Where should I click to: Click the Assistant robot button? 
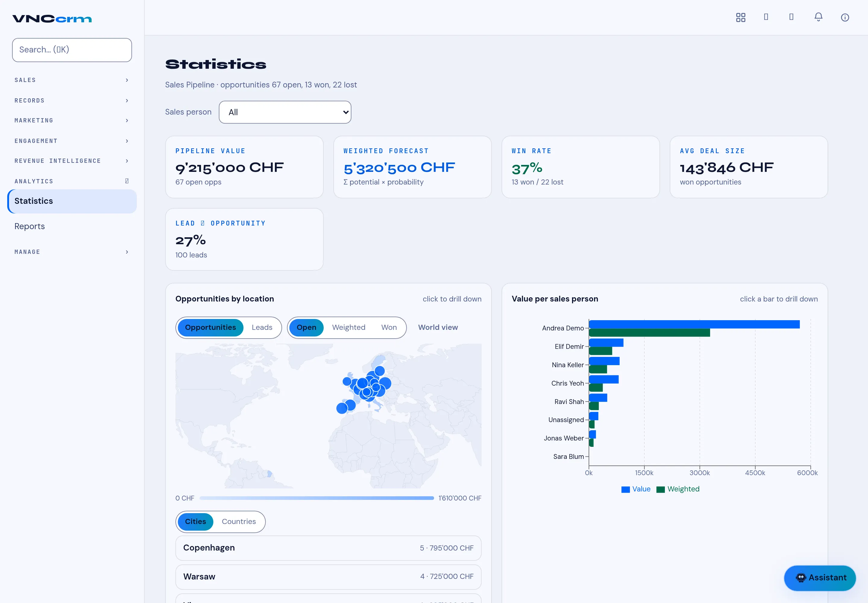[820, 578]
